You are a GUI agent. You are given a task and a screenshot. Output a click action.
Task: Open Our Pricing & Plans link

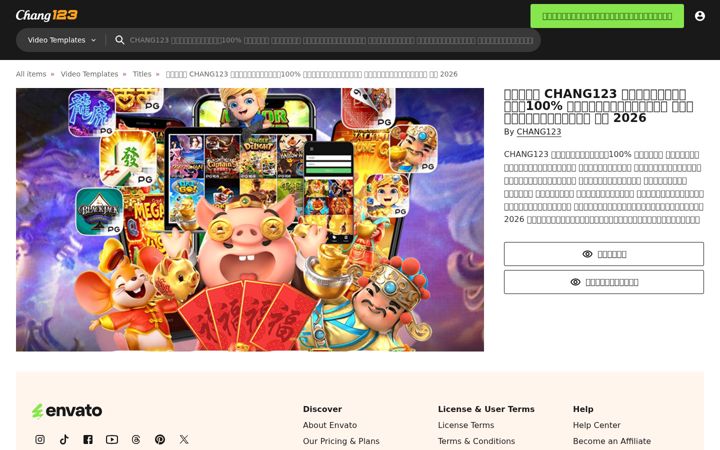coord(341,441)
